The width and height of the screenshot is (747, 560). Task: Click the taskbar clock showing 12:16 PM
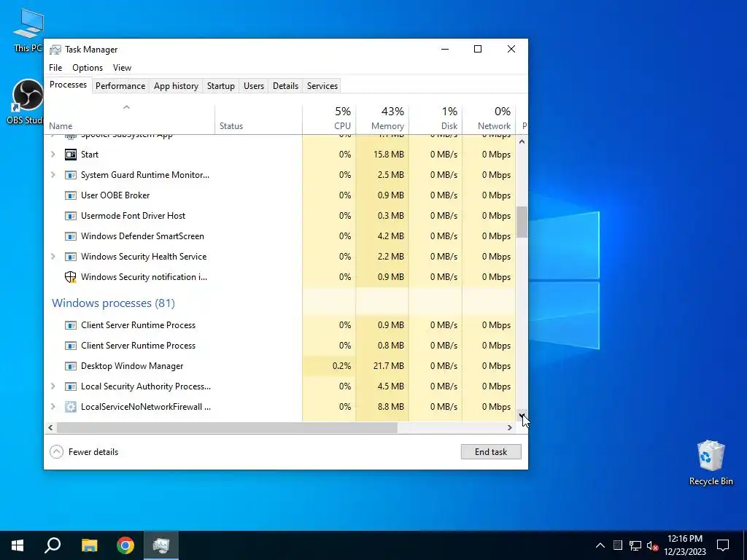click(684, 545)
